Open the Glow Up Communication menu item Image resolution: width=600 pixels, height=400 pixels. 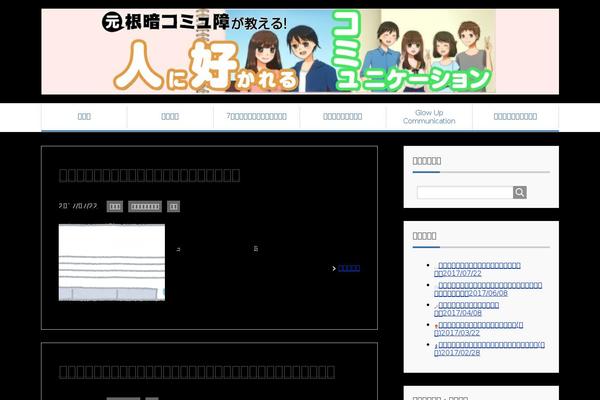[429, 117]
